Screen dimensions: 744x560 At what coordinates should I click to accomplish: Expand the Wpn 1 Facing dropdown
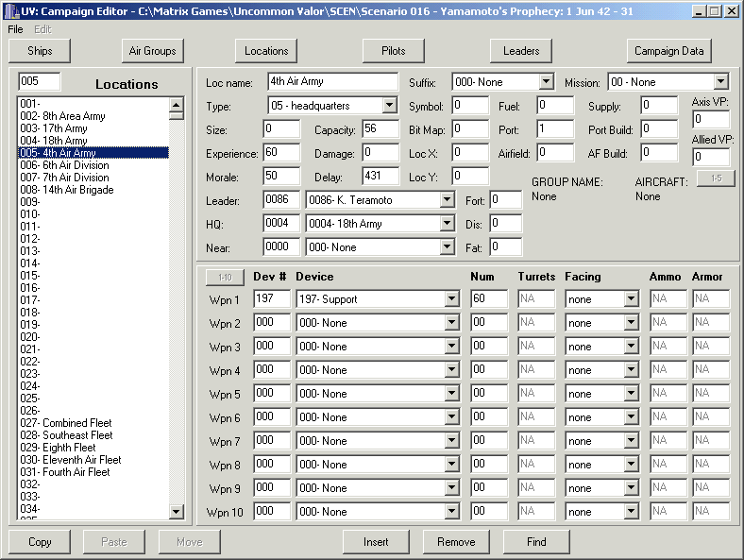click(x=631, y=299)
